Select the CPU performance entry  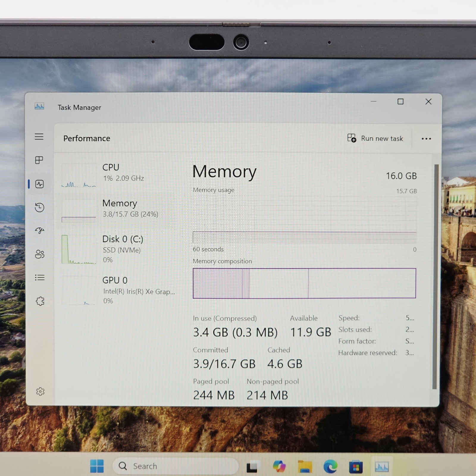pos(119,175)
